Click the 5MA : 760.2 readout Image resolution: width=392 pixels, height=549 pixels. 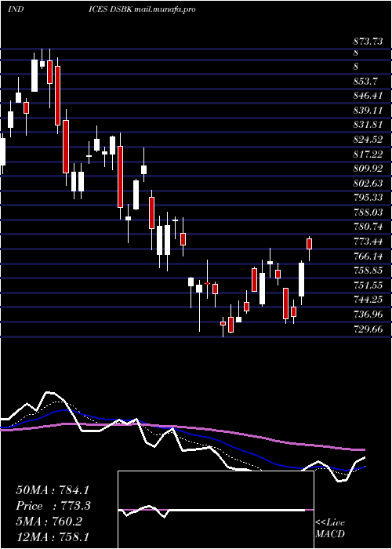[x=49, y=522]
